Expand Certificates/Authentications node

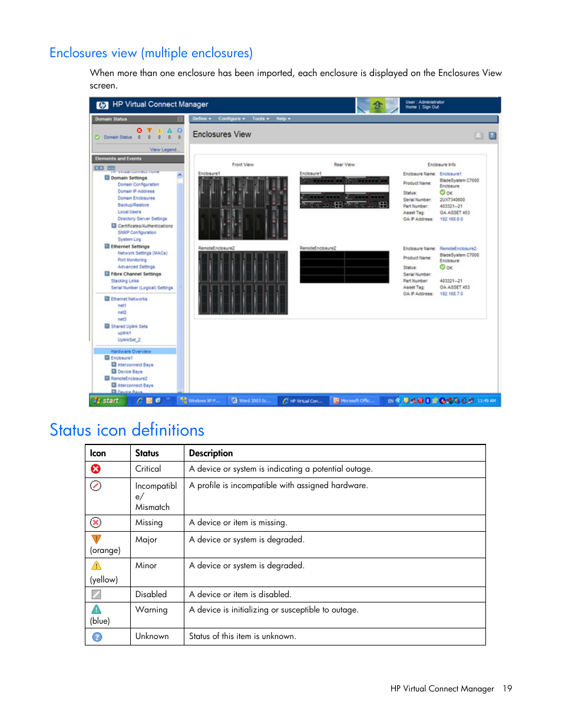click(x=114, y=226)
